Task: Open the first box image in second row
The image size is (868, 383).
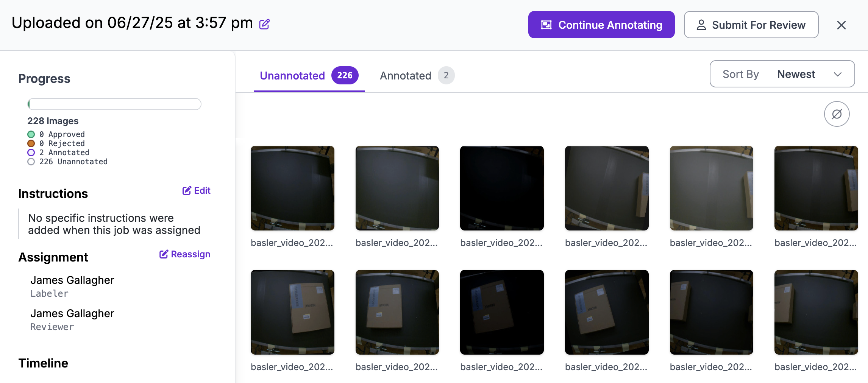Action: pyautogui.click(x=292, y=312)
